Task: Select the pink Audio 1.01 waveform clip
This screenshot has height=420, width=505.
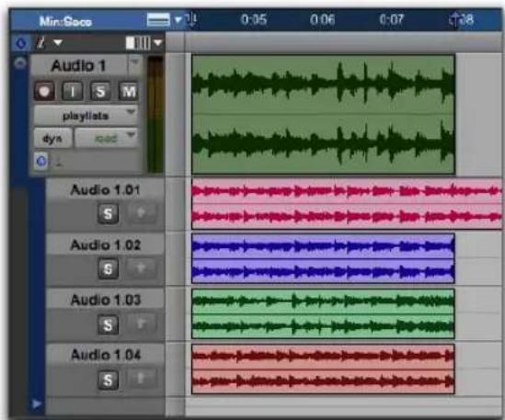Action: point(347,204)
